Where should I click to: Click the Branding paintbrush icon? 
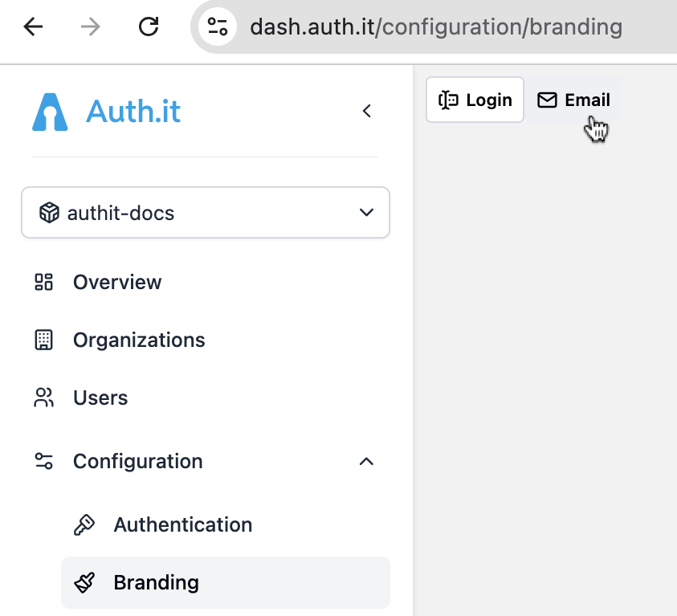(x=84, y=582)
